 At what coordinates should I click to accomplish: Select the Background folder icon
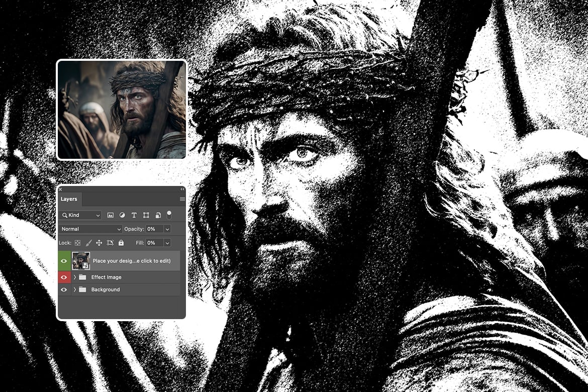(82, 289)
